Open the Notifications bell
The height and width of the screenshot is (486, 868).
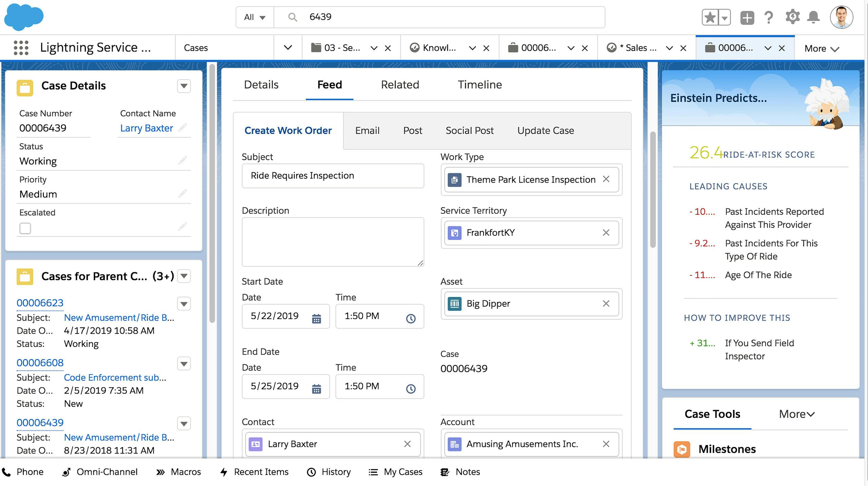point(813,17)
